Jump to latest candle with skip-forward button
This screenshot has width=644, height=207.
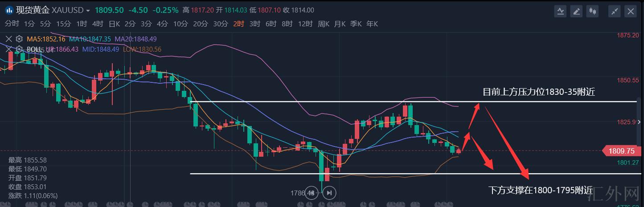coord(329,193)
